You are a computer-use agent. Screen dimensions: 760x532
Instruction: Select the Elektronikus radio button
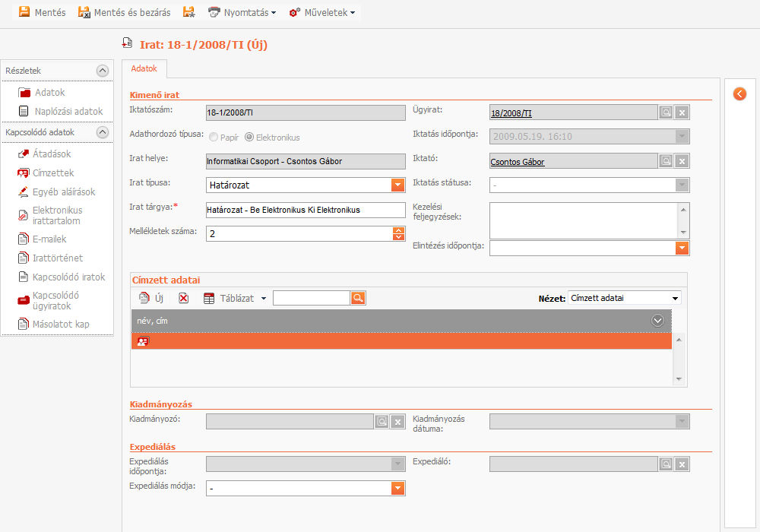[249, 137]
